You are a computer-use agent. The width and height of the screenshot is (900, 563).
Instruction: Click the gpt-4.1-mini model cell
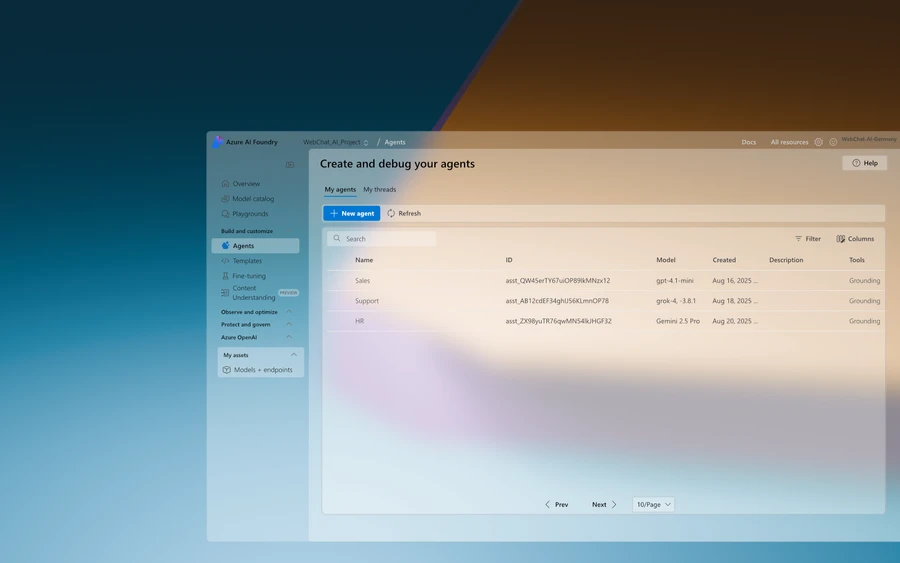(x=674, y=281)
